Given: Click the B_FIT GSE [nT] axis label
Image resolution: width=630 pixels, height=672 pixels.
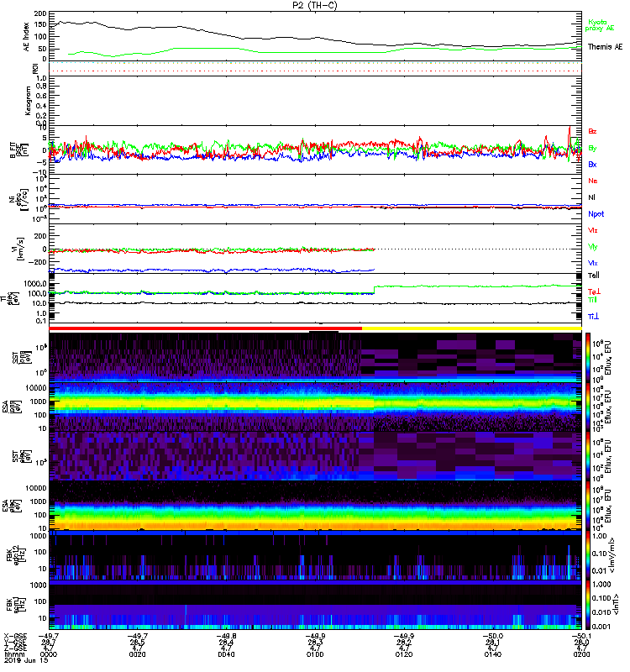Looking at the screenshot, I should (x=18, y=150).
